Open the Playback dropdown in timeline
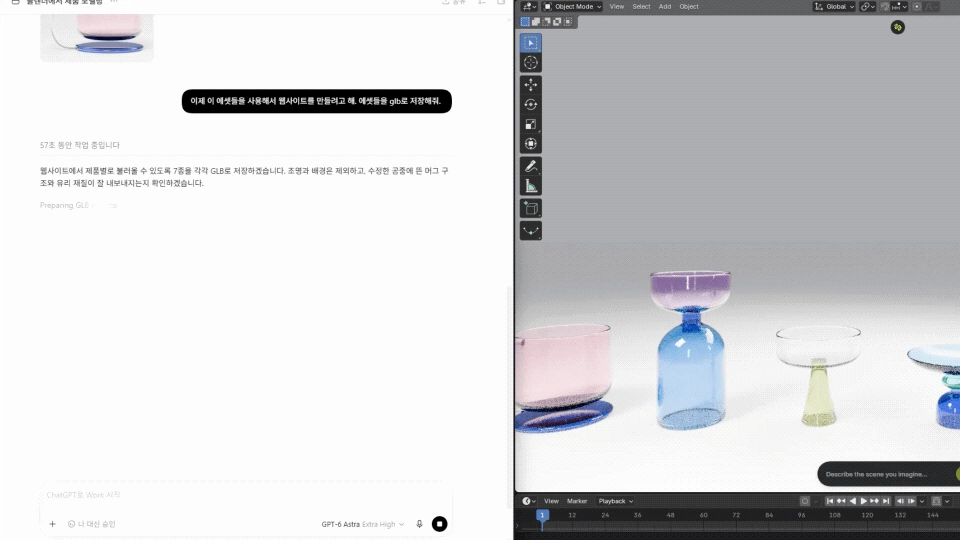The width and height of the screenshot is (960, 540). coord(615,501)
